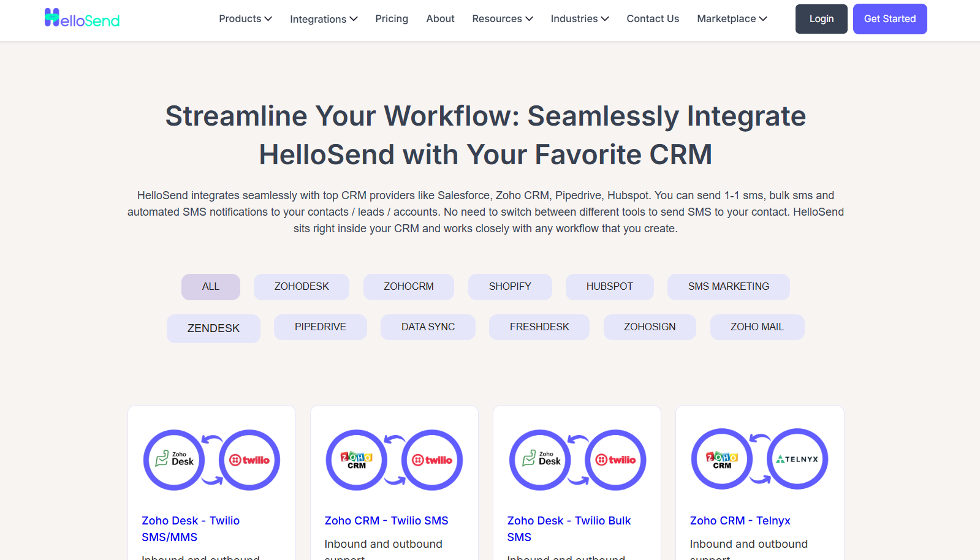
Task: Expand the Industries menu
Action: tap(579, 18)
